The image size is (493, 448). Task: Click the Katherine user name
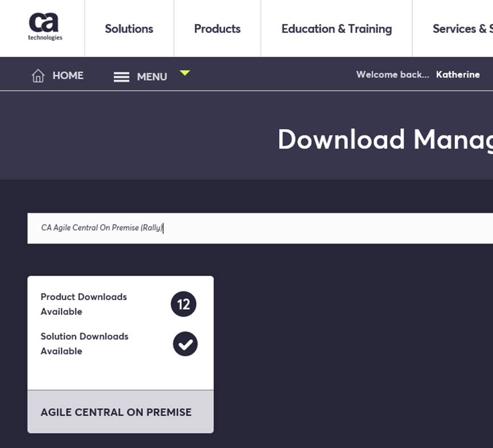[458, 75]
